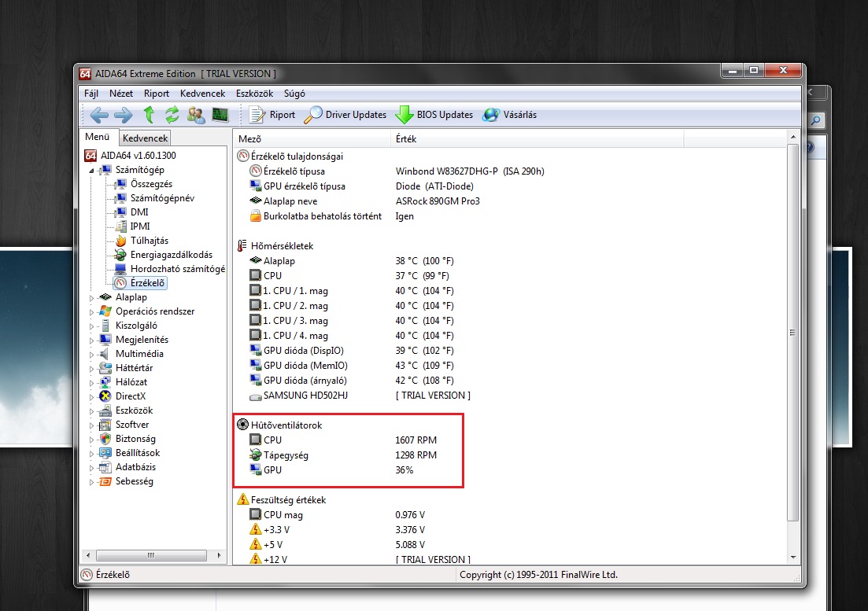Select the '1607 RPM' CPU fan value
Viewport: 868px width, 611px height.
(416, 440)
